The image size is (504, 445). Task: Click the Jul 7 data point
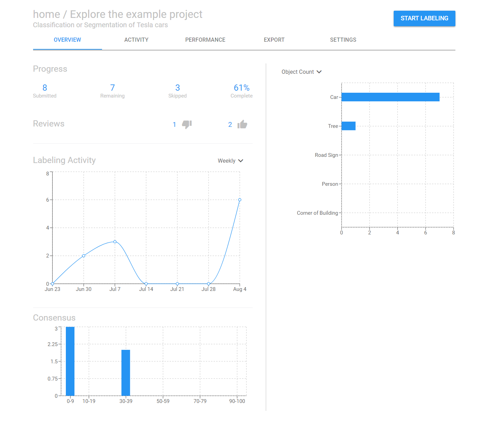[115, 242]
